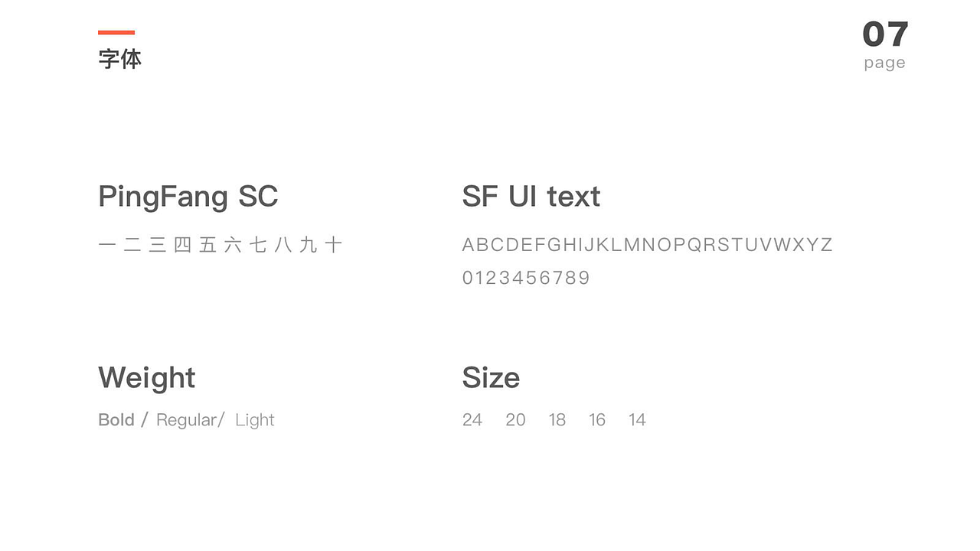The image size is (980, 551).
Task: Click the word page under 07
Action: [x=884, y=63]
